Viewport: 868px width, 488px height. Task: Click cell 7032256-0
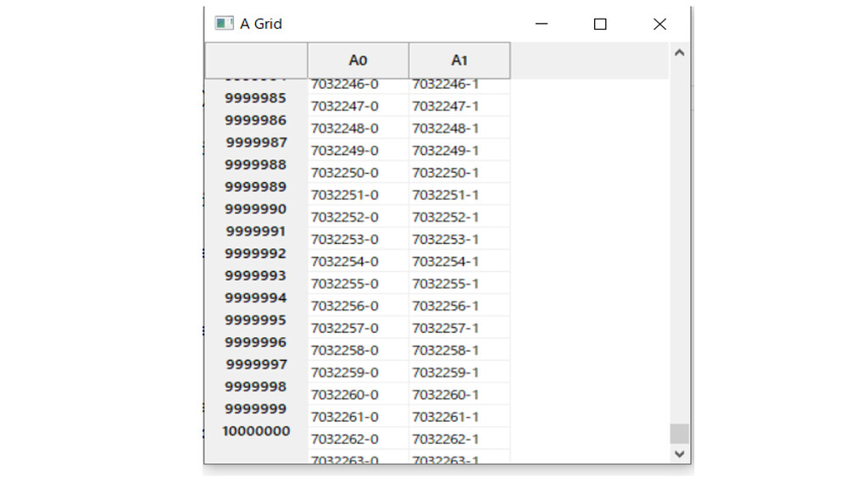tap(359, 305)
